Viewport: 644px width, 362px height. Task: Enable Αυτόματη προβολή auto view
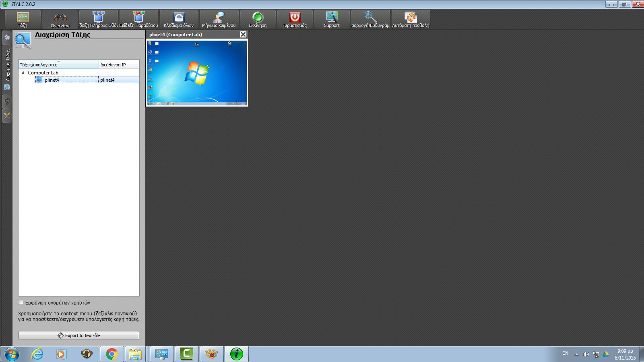tap(411, 19)
